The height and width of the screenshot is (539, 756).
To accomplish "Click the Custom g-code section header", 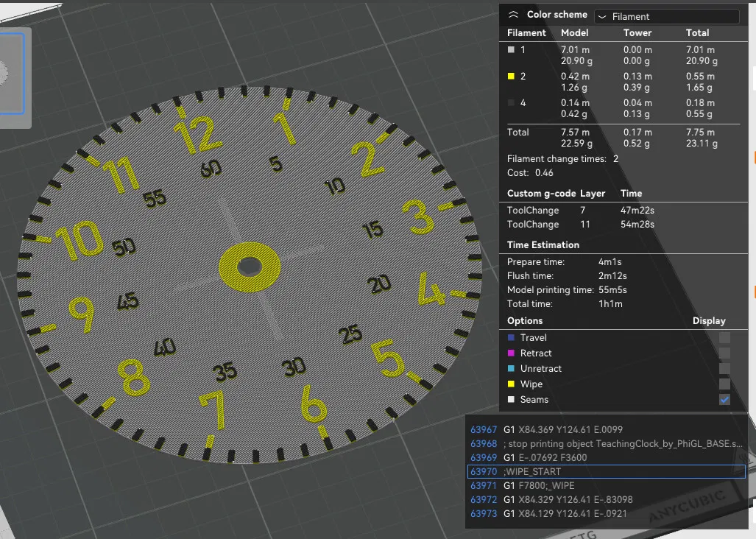I will click(x=542, y=194).
